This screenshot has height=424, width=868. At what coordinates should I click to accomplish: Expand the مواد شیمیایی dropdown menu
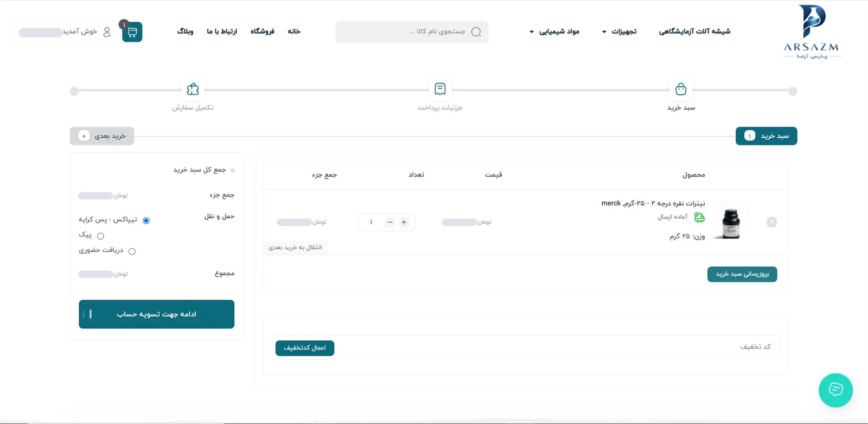pos(554,31)
